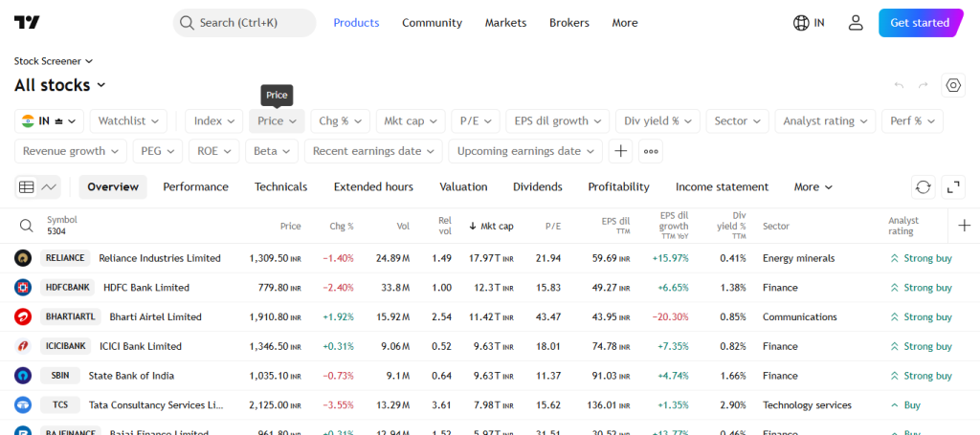
Task: Click the TCS logo
Action: (x=23, y=405)
